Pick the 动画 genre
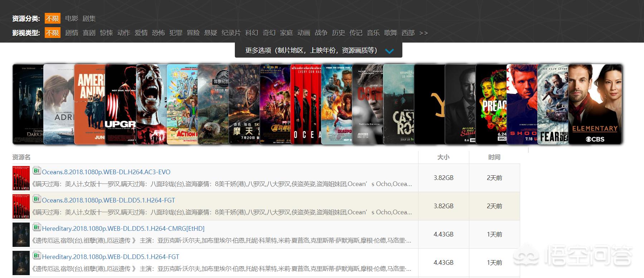This screenshot has width=644, height=278. point(304,33)
